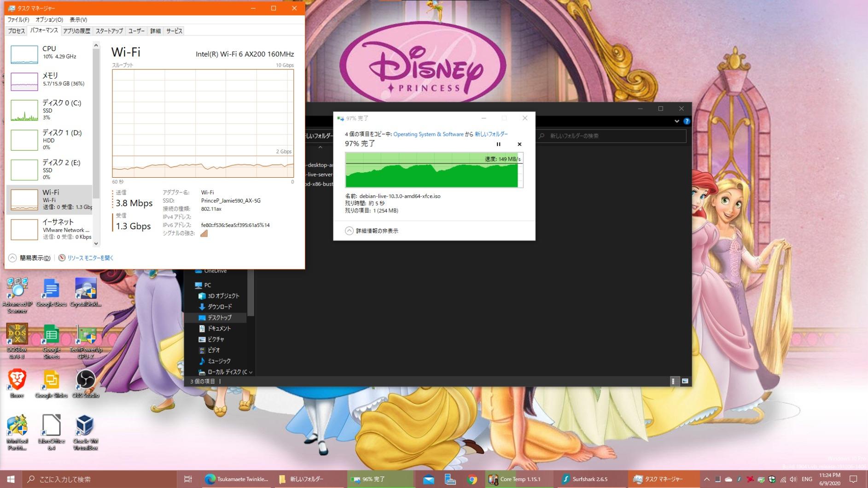Launch TechPowerUp GPU-Z desktop icon
The image size is (868, 488).
pyautogui.click(x=86, y=341)
